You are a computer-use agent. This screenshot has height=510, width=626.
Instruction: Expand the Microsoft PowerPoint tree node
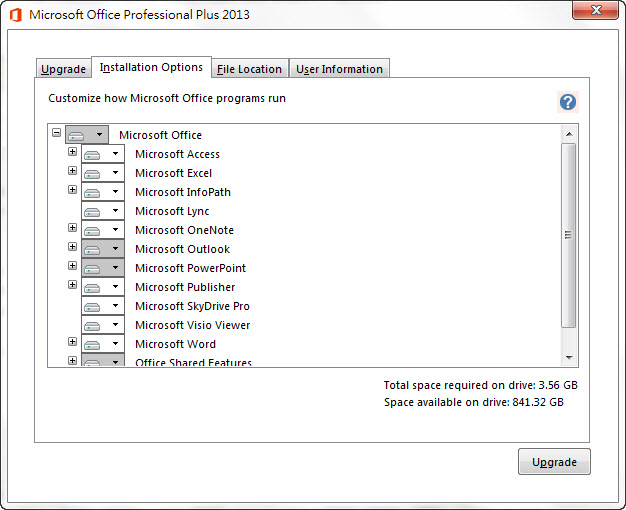pyautogui.click(x=72, y=265)
